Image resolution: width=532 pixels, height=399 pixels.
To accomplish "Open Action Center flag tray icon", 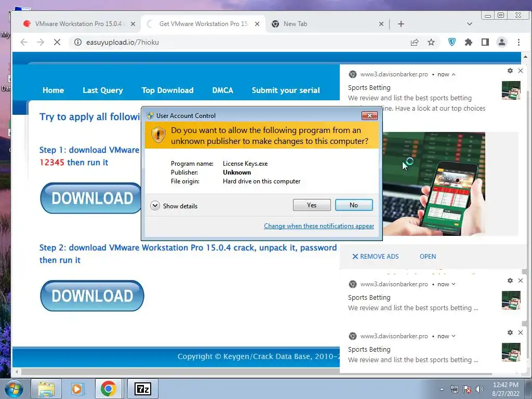I will [x=467, y=389].
